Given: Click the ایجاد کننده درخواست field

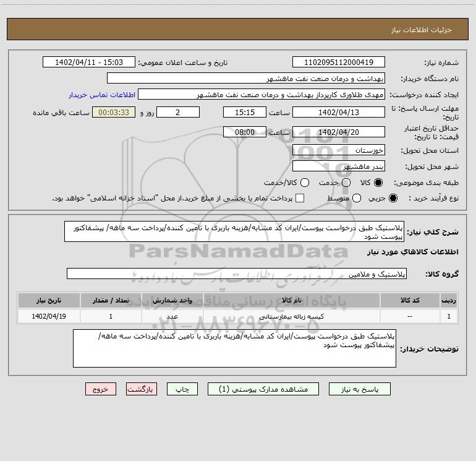Looking at the screenshot, I should click(261, 95).
